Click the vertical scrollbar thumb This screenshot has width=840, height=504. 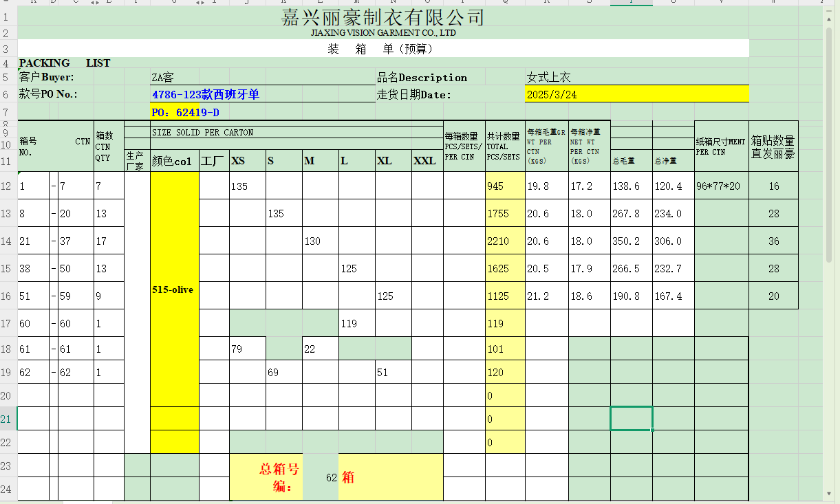(830, 138)
